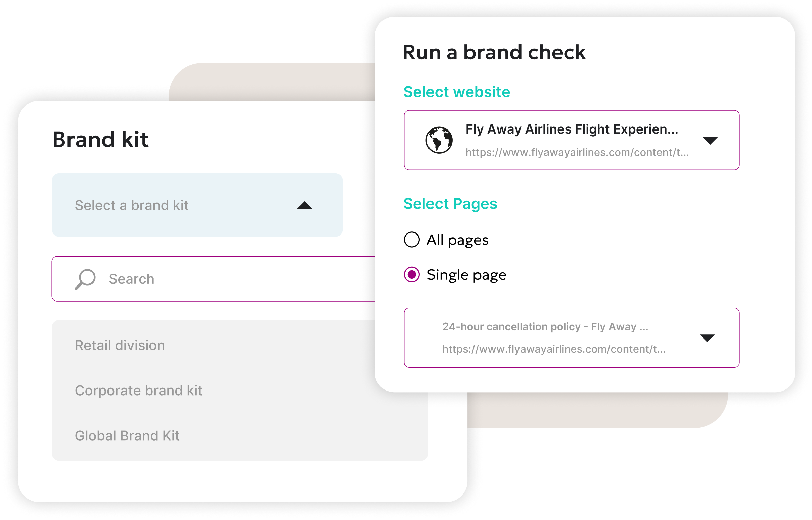
Task: Click the 'All pages' label text
Action: [x=457, y=240]
